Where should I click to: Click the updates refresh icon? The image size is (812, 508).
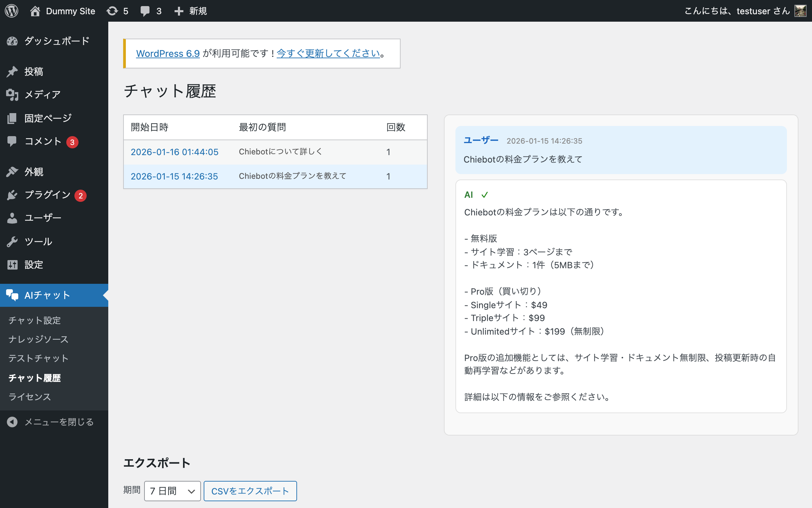tap(112, 11)
